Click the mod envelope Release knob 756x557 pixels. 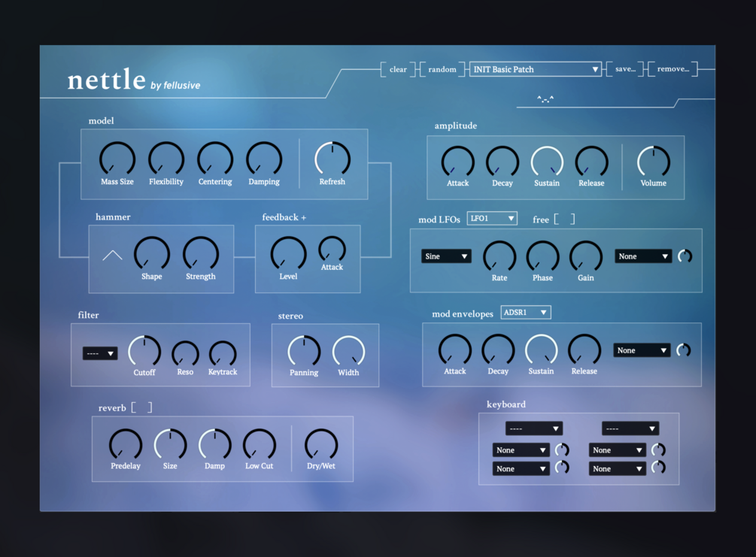pyautogui.click(x=584, y=350)
